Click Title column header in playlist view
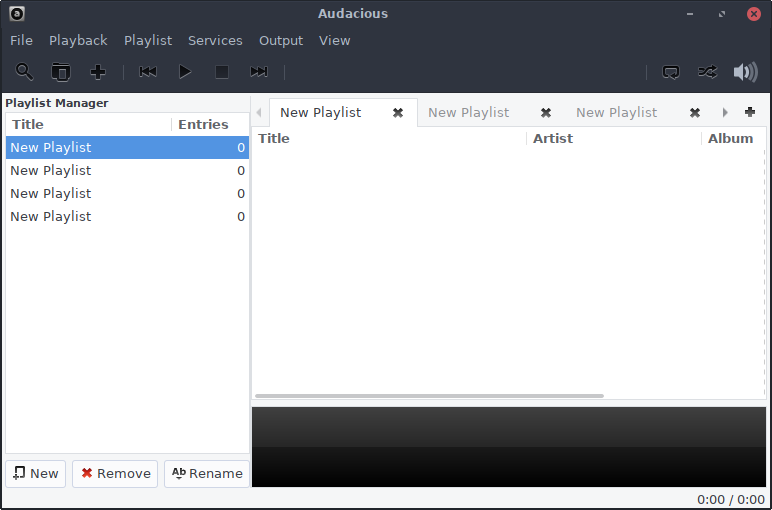 389,138
